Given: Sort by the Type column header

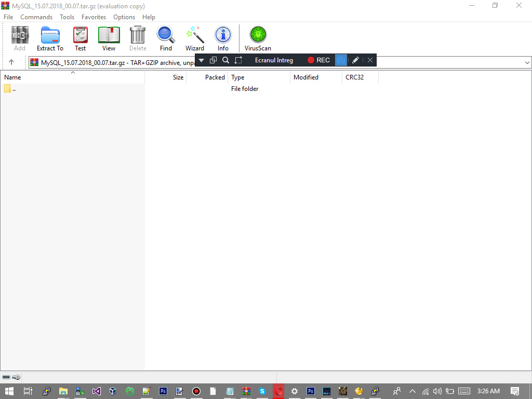Looking at the screenshot, I should [x=259, y=77].
